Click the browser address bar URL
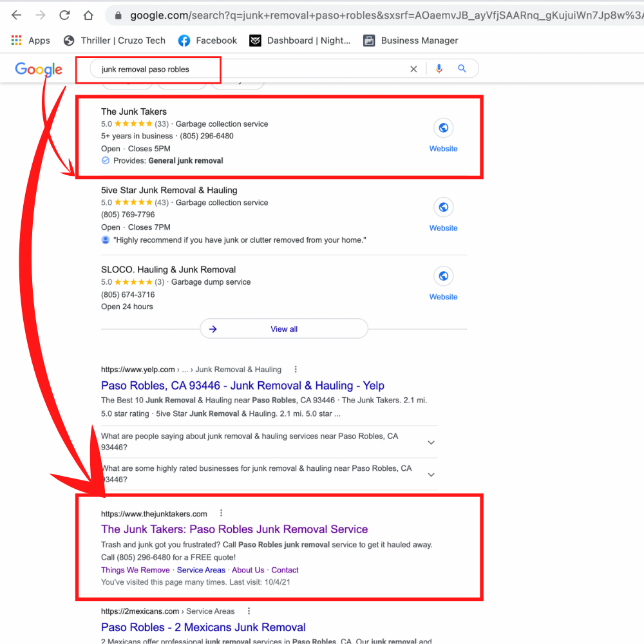Image resolution: width=644 pixels, height=644 pixels. (386, 15)
